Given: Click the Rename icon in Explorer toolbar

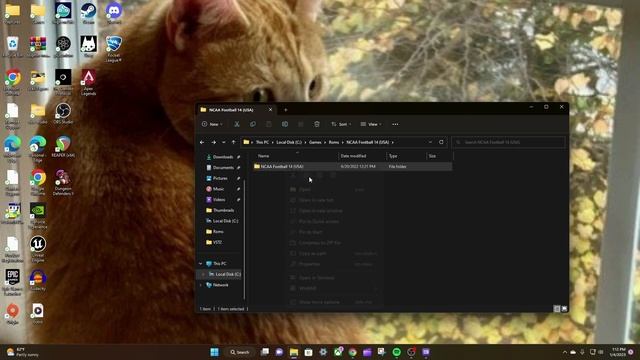Looking at the screenshot, I should click(285, 124).
